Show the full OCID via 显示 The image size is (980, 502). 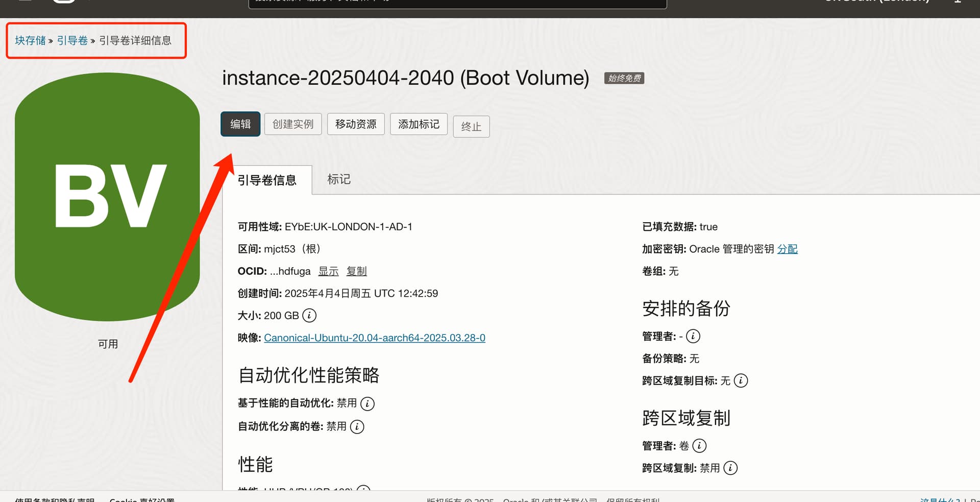[x=328, y=271]
